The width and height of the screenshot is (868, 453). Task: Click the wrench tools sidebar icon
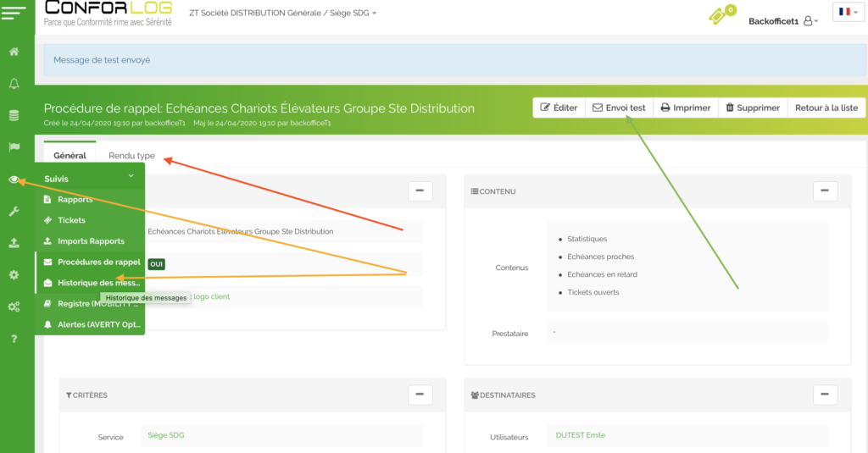coord(14,211)
